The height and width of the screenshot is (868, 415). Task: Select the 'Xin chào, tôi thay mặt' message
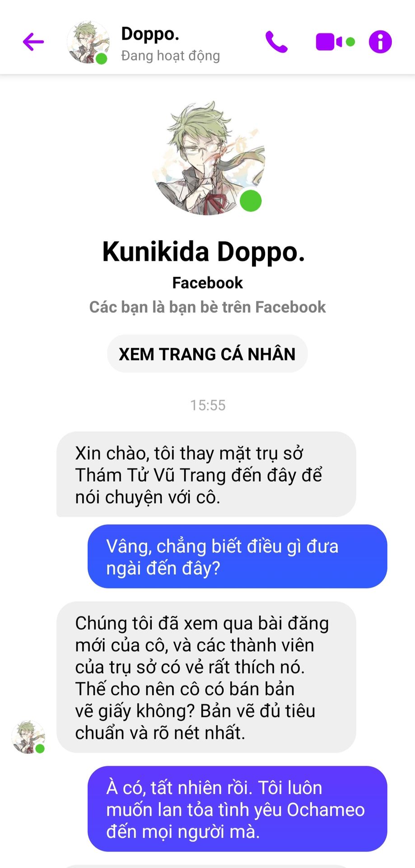coord(206,474)
